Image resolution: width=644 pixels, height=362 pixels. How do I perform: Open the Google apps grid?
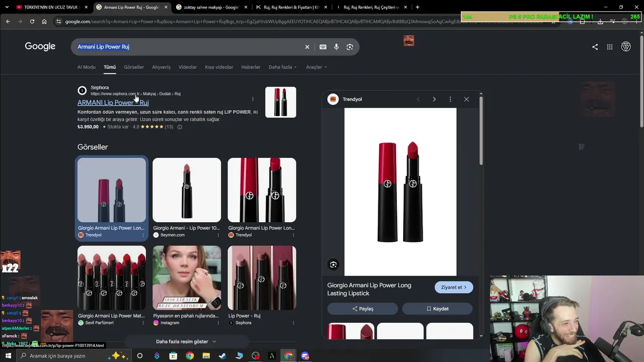point(610,47)
